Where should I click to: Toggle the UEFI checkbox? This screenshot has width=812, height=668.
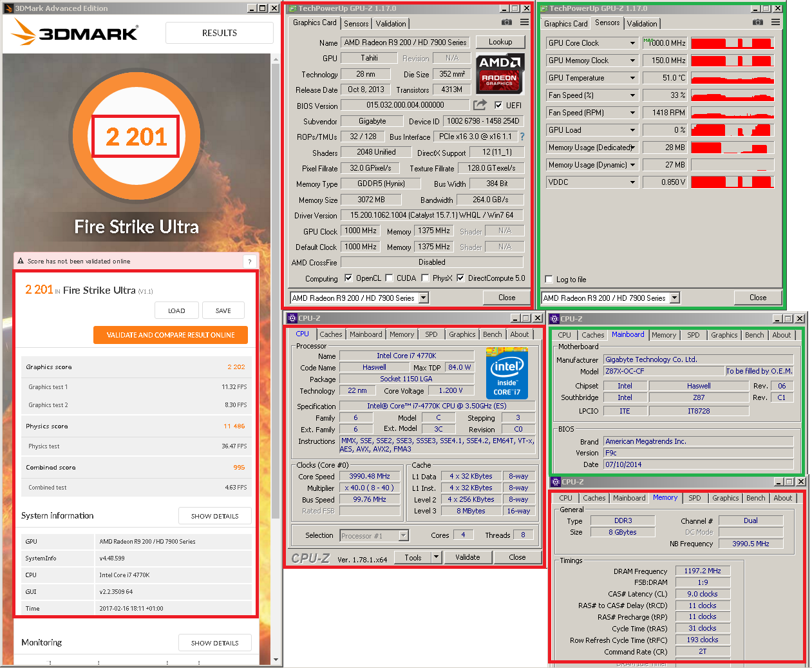pos(498,105)
